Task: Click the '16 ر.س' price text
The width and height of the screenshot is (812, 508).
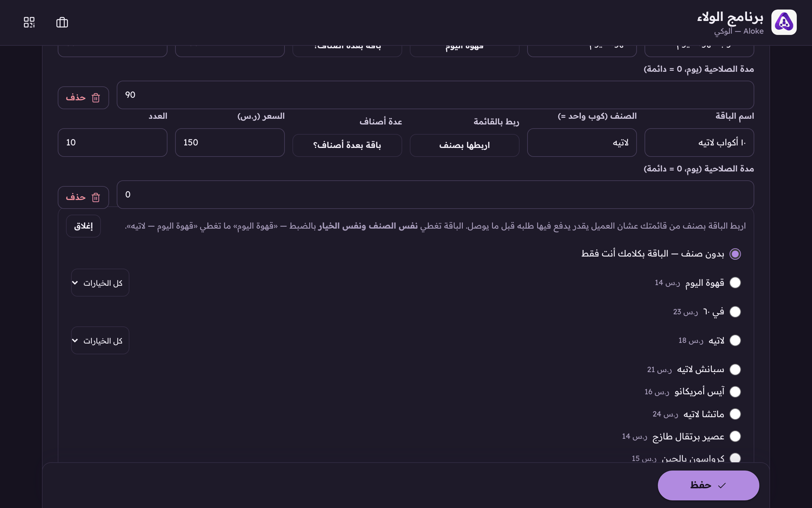Action: click(x=657, y=392)
